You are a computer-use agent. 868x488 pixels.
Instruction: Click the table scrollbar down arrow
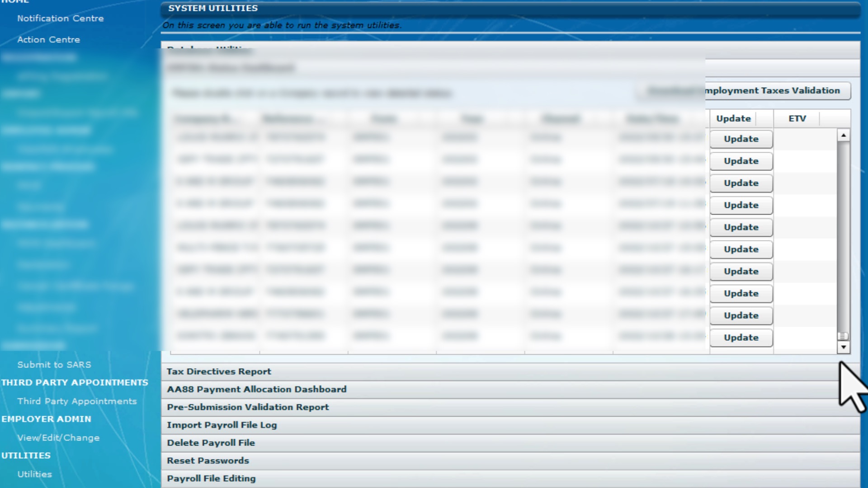pos(843,347)
